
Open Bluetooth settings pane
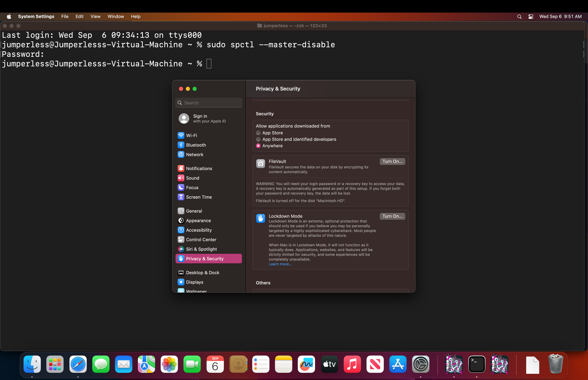196,145
